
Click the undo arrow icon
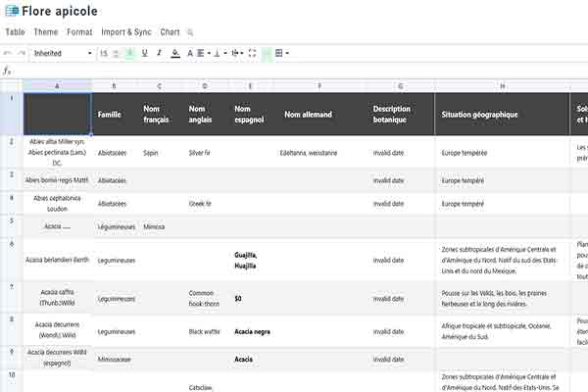pyautogui.click(x=8, y=53)
